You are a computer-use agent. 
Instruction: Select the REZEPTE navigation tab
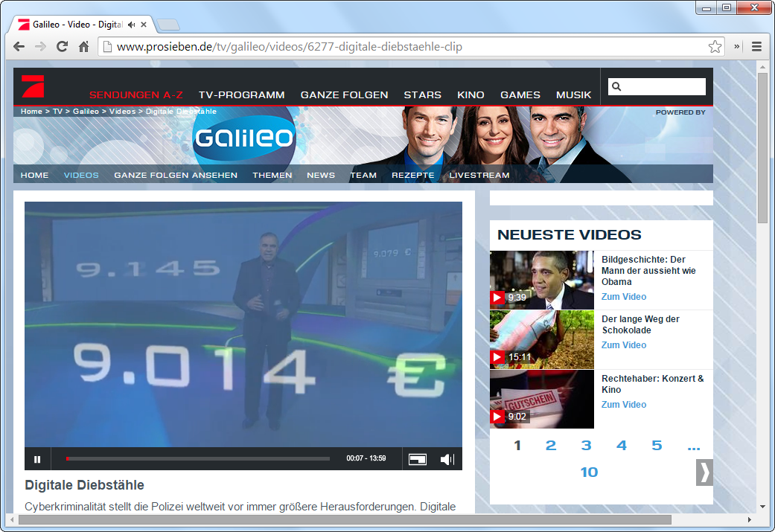pos(412,176)
